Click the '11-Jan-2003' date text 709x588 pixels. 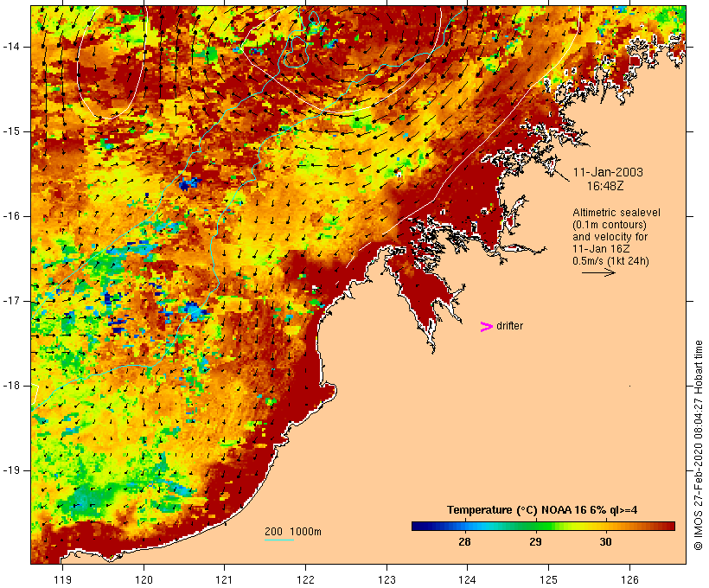(608, 172)
